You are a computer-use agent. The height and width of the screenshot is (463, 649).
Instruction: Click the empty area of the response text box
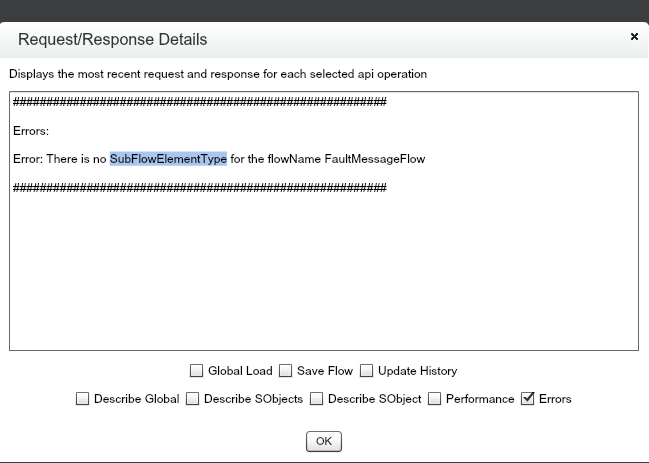tap(323, 270)
